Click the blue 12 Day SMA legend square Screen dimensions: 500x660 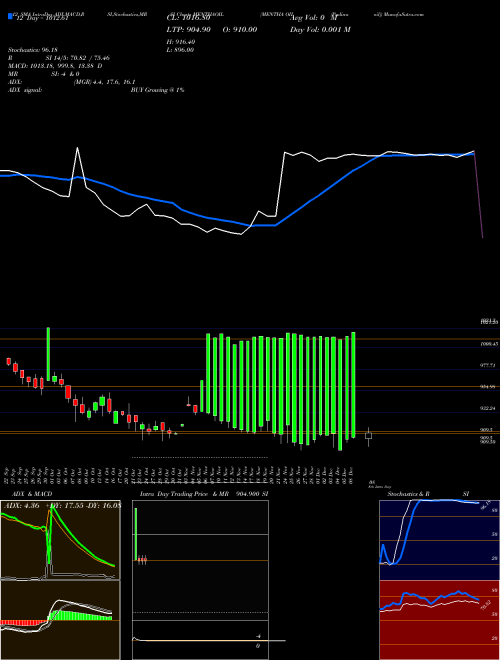pos(11,16)
